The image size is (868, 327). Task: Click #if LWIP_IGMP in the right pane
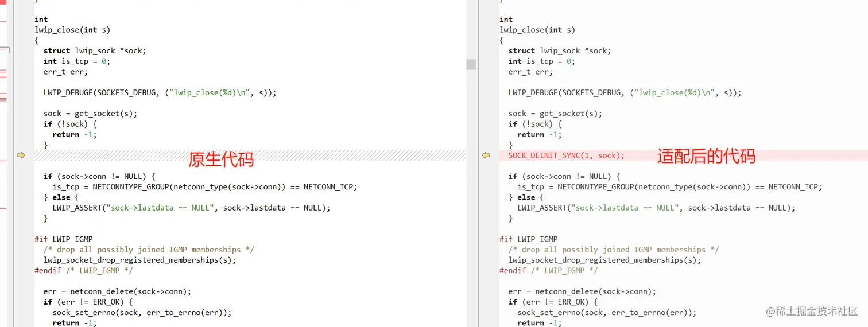(x=529, y=239)
